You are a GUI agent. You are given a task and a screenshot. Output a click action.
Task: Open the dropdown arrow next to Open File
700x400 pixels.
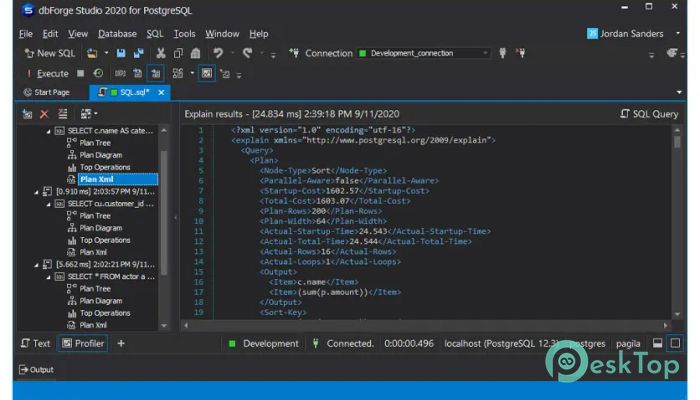[106, 53]
